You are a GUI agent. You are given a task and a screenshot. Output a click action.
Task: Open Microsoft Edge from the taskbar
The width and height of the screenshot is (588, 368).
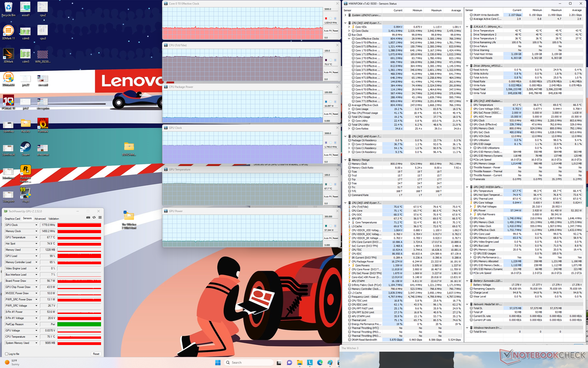(x=320, y=362)
